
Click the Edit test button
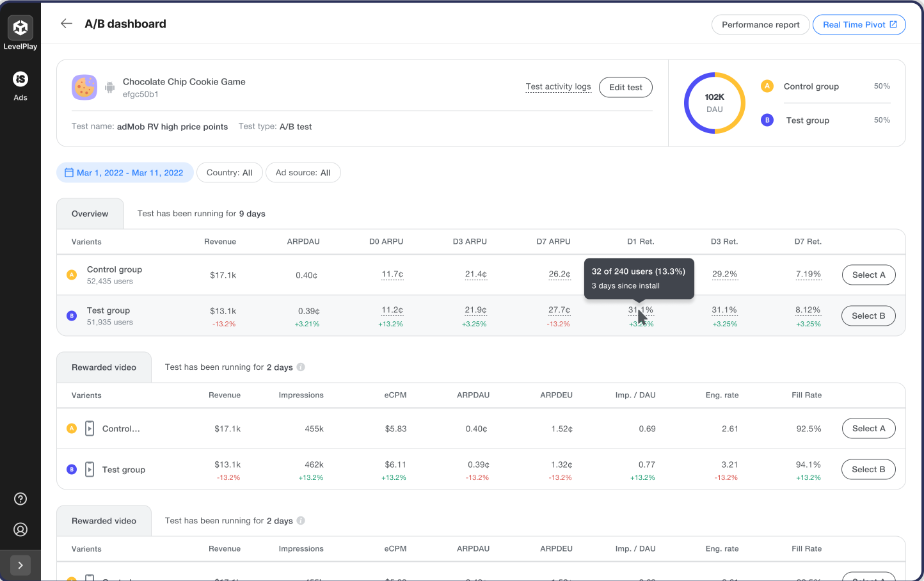tap(625, 88)
